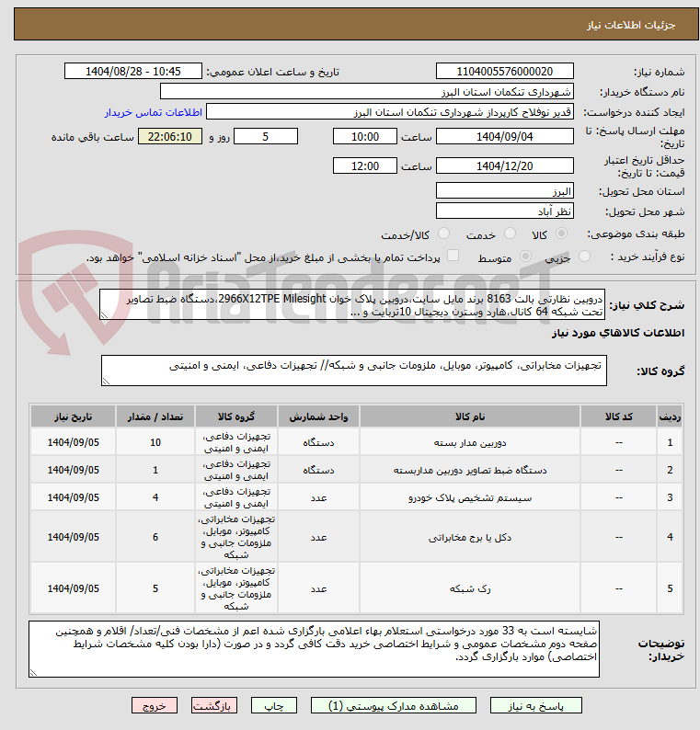Click the page header جزئیات اطلاعات نیاز
The height and width of the screenshot is (730, 700).
coord(631,25)
